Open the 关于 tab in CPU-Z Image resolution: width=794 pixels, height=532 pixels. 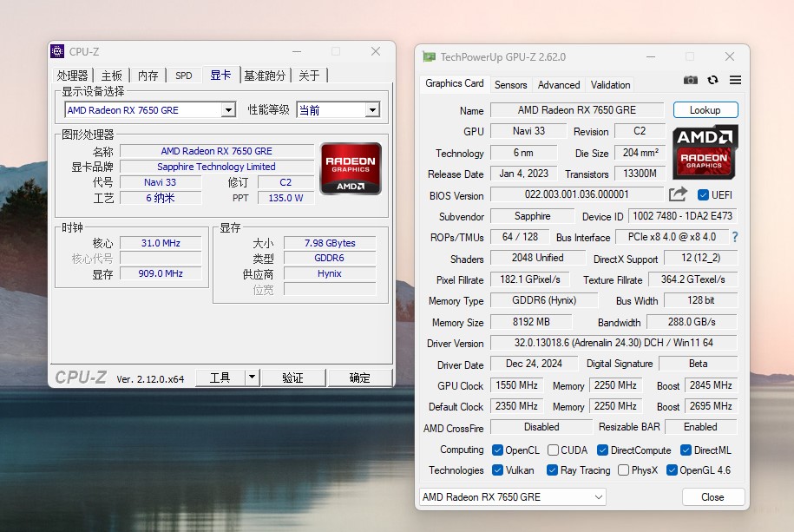[309, 76]
